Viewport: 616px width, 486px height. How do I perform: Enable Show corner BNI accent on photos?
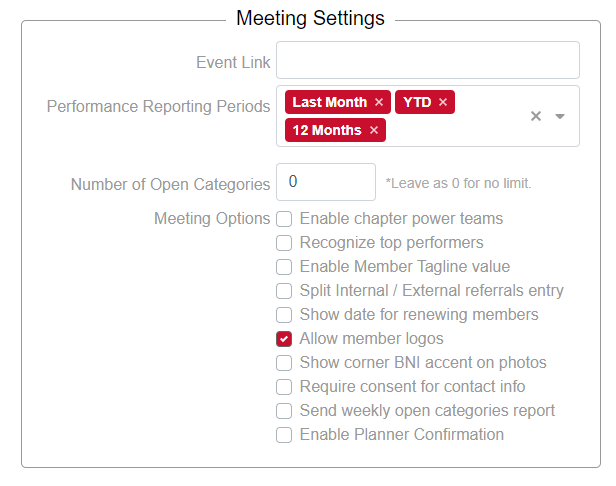tap(284, 363)
